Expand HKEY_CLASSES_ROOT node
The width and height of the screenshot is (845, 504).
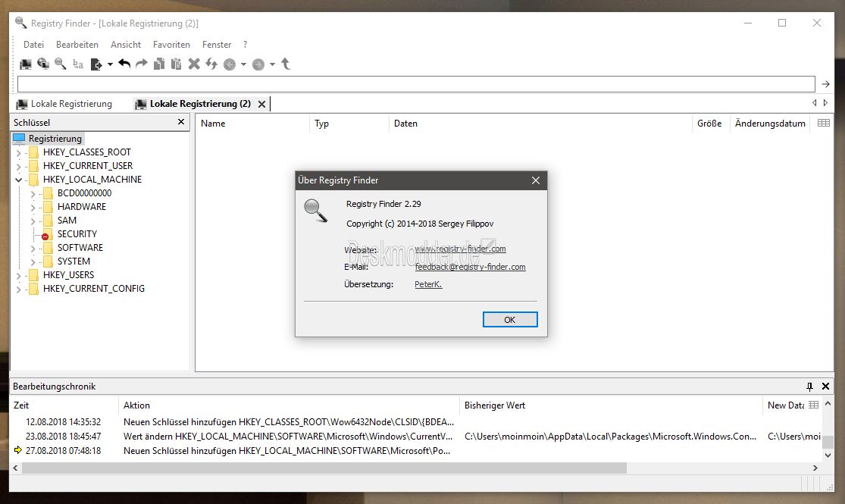click(18, 152)
